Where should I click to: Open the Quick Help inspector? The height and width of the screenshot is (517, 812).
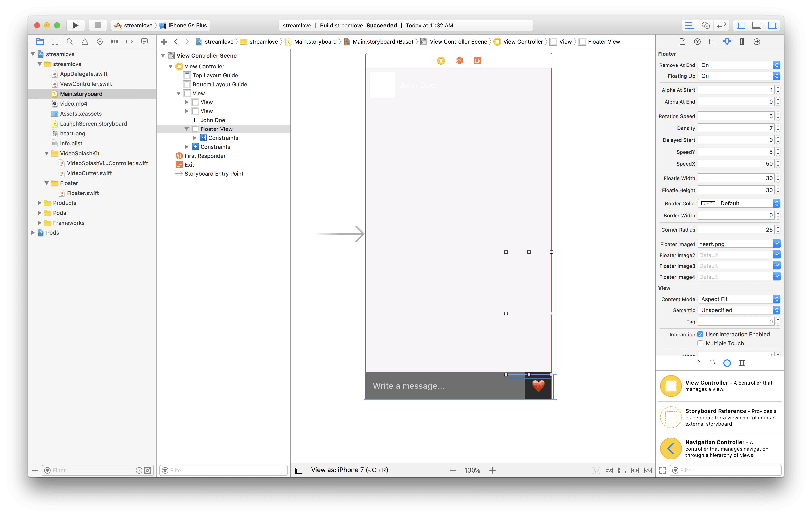(x=697, y=41)
